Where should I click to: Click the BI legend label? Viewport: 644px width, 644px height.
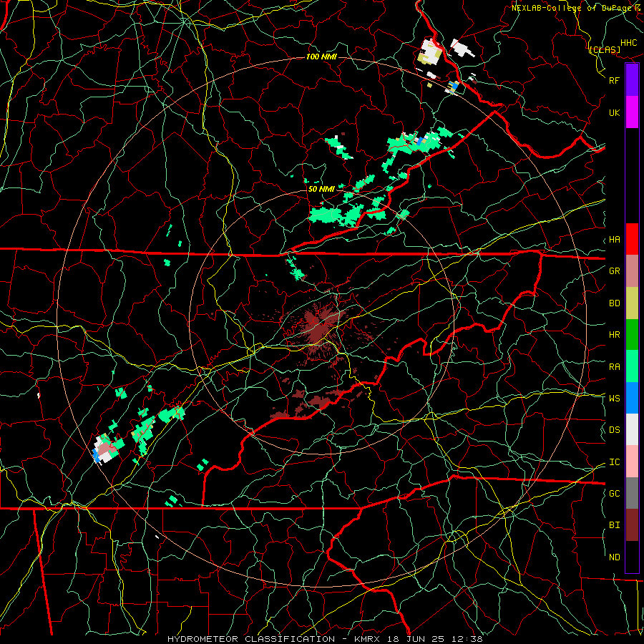click(x=615, y=525)
